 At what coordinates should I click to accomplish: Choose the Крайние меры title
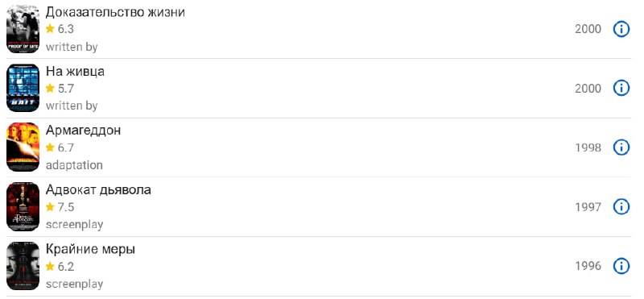tap(90, 249)
